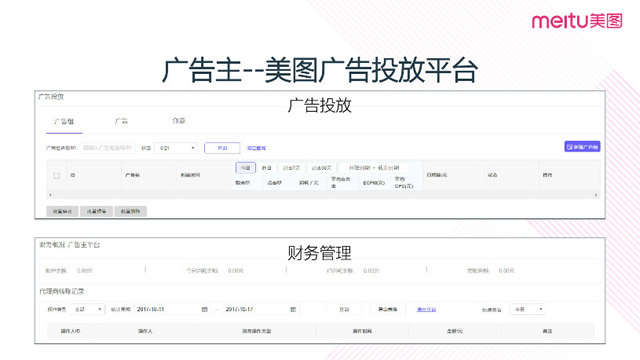
Task: Click the ID column header
Action: pos(73,175)
